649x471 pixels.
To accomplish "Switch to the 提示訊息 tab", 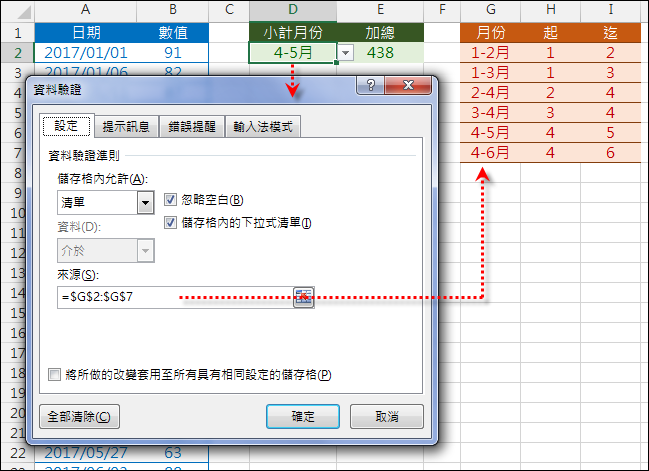I will (x=126, y=127).
